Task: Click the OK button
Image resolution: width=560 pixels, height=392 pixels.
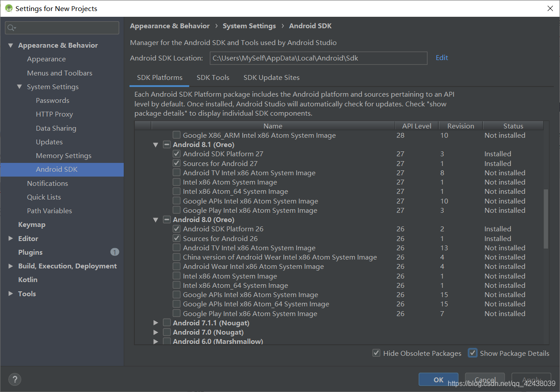Action: 438,380
